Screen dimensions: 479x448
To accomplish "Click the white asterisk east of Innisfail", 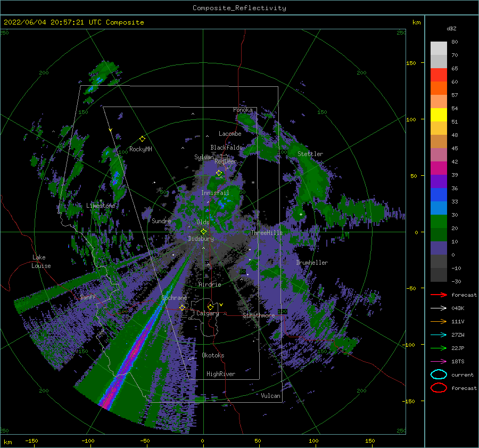I will pos(253,183).
